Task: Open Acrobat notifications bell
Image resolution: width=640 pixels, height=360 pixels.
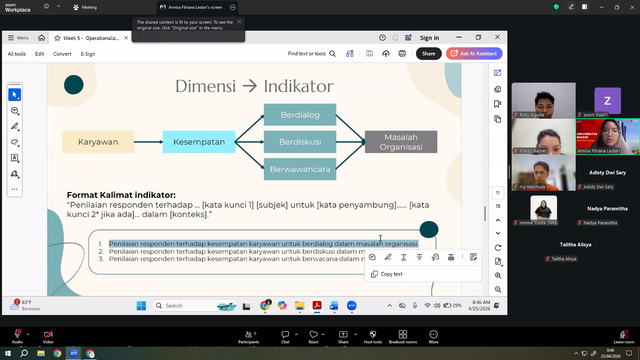Action: pyautogui.click(x=395, y=38)
